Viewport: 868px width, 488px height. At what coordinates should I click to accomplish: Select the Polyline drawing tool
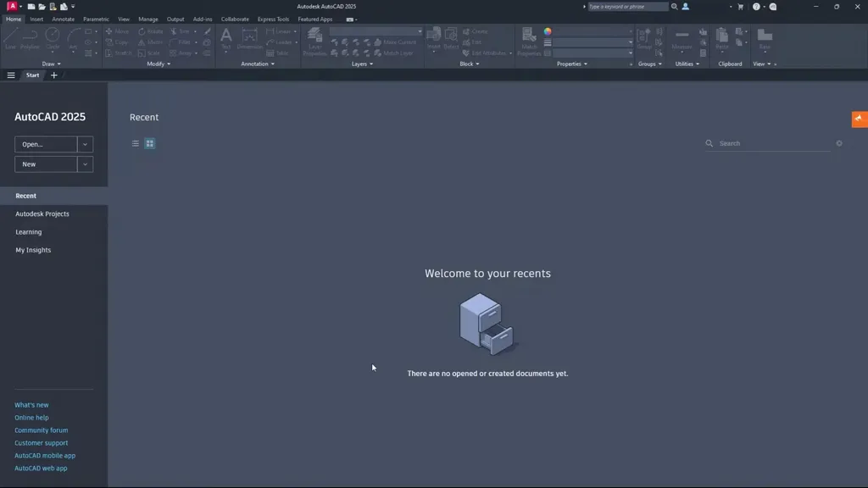pos(30,39)
